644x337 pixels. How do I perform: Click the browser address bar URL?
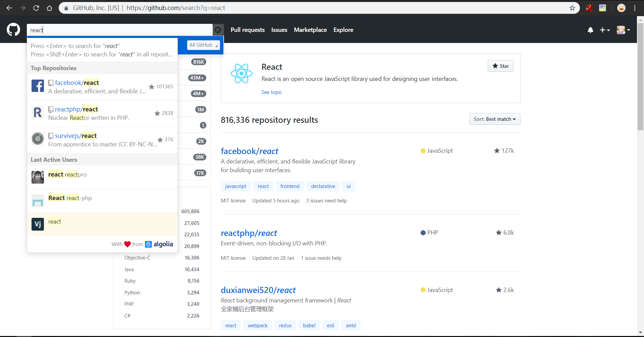[176, 8]
